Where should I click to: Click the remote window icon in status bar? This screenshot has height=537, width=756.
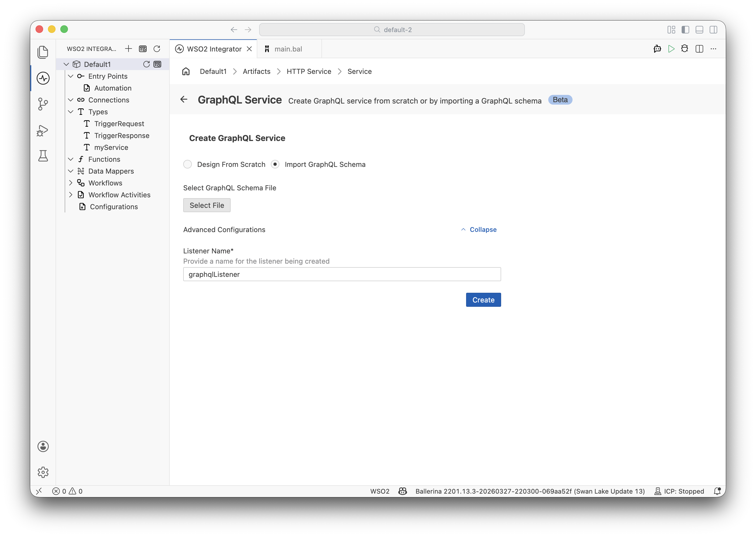click(39, 491)
